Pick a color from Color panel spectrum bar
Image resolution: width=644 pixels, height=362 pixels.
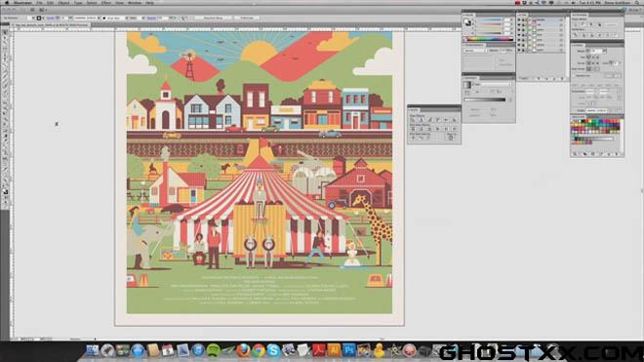click(x=490, y=39)
